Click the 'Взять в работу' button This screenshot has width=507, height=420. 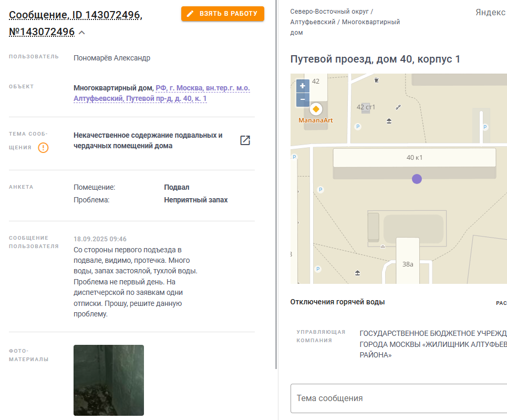click(222, 14)
